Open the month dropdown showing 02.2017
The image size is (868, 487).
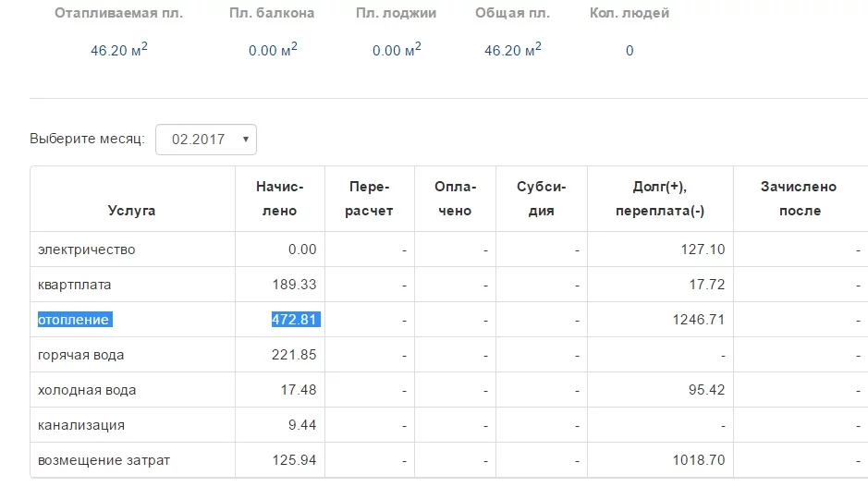point(205,140)
